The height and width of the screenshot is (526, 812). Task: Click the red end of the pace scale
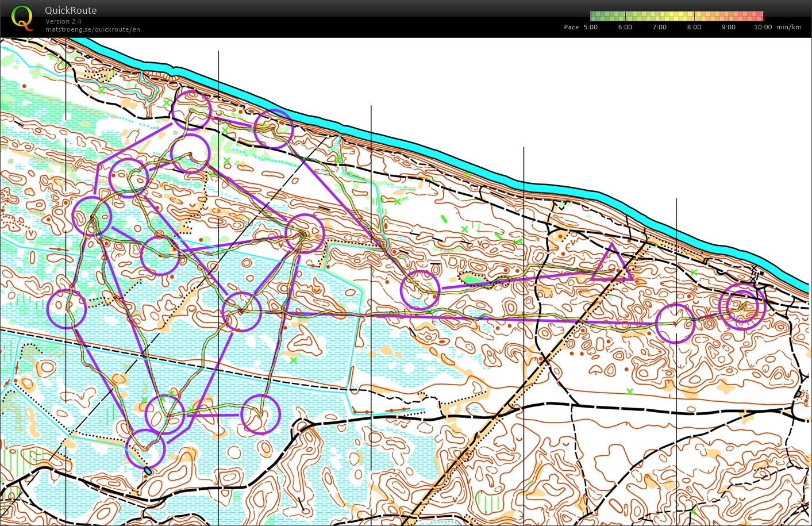759,16
